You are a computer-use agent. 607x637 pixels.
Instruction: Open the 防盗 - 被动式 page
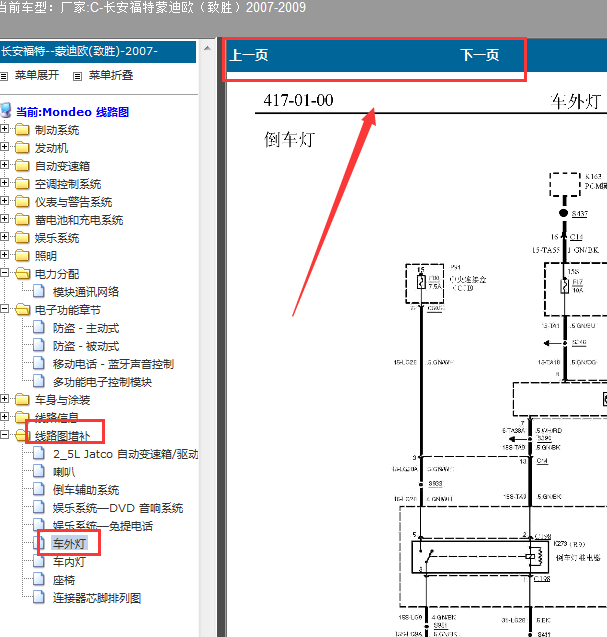86,346
